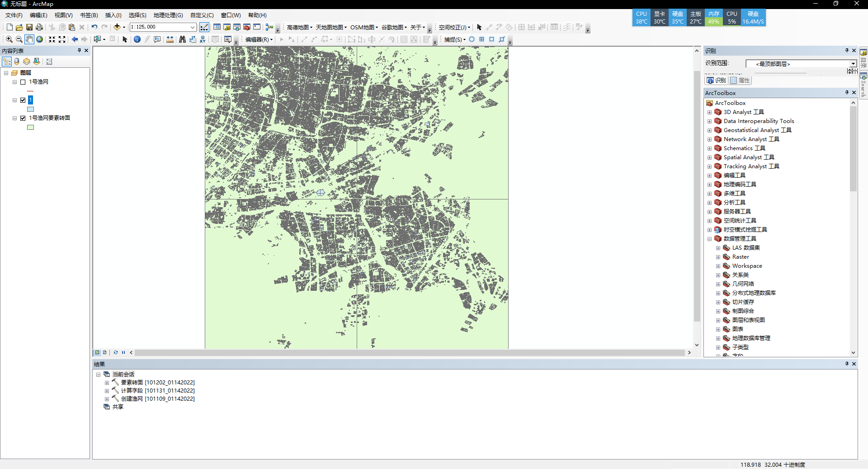
Task: Open the 文件(F) menu
Action: pyautogui.click(x=14, y=15)
